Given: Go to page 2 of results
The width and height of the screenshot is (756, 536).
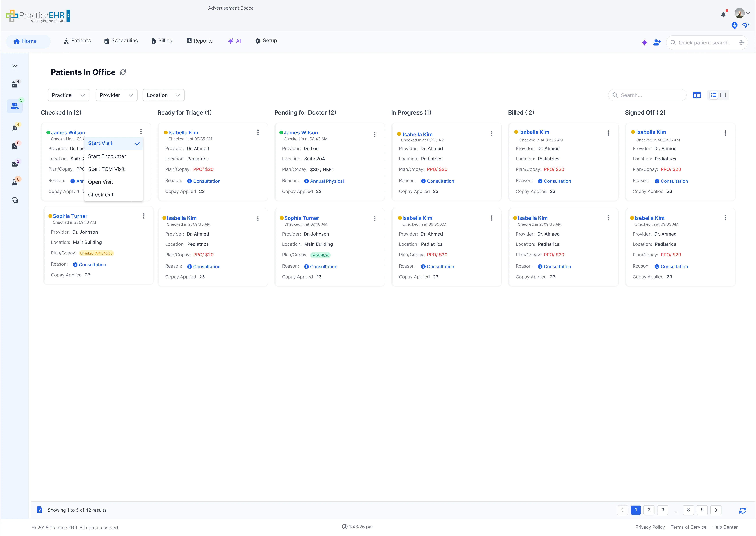Looking at the screenshot, I should [x=649, y=510].
